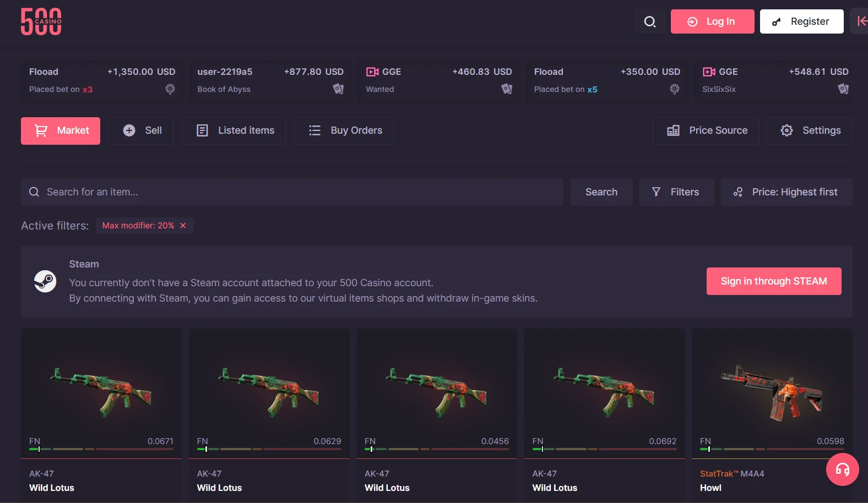Image resolution: width=868 pixels, height=503 pixels.
Task: Select AK-47 Wild Lotus with float 0.0629
Action: point(269,415)
